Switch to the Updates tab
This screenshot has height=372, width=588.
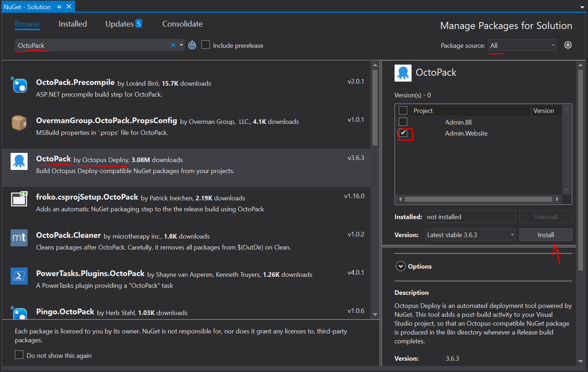(120, 24)
